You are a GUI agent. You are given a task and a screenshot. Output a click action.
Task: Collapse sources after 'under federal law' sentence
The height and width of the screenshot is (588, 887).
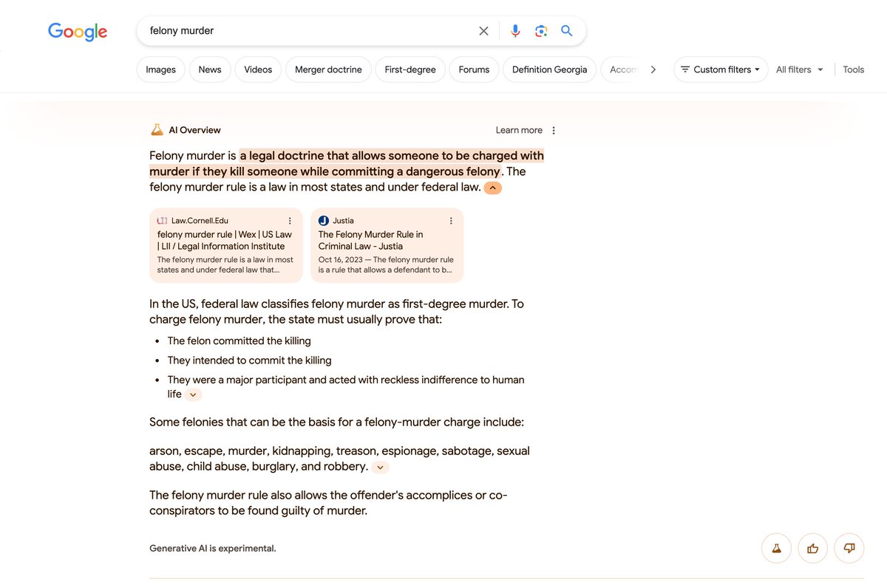[493, 188]
